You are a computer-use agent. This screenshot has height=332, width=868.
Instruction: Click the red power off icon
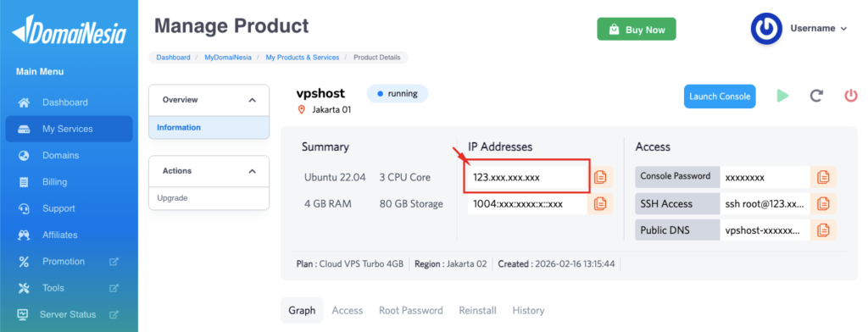point(851,96)
